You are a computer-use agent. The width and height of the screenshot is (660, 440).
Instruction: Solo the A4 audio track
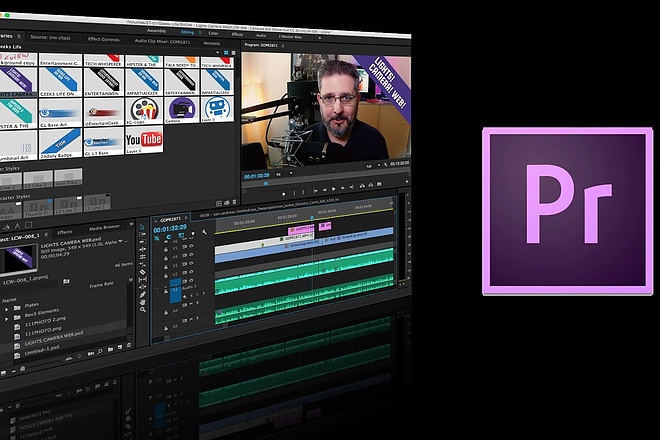[197, 302]
